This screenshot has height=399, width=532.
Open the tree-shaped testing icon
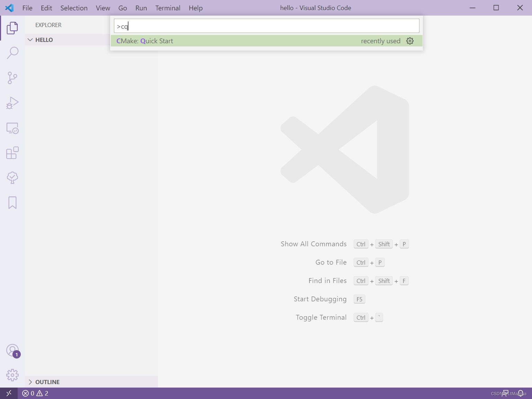click(x=12, y=178)
